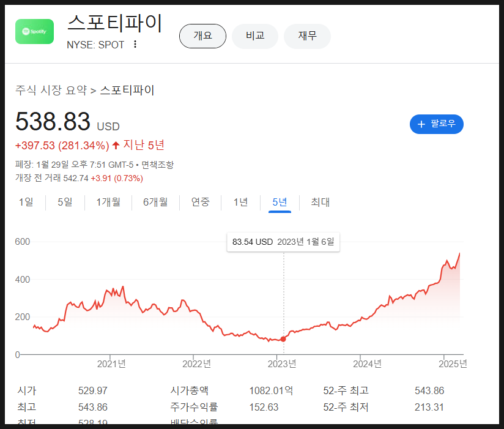504x429 pixels.
Task: Click the 개장 전 거래 542.74 text
Action: tap(52, 178)
